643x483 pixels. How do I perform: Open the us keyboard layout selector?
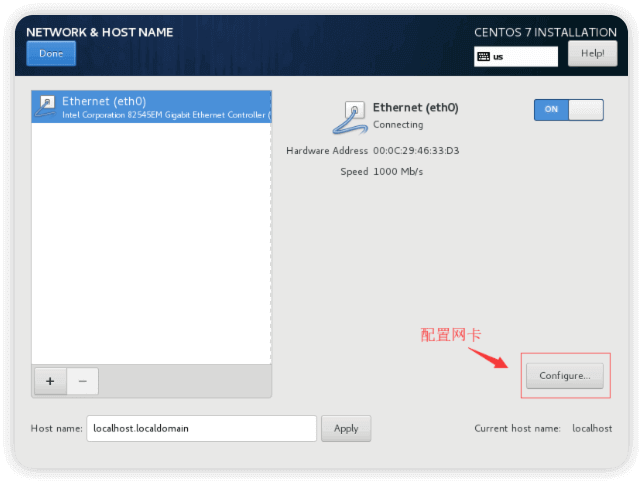[515, 57]
